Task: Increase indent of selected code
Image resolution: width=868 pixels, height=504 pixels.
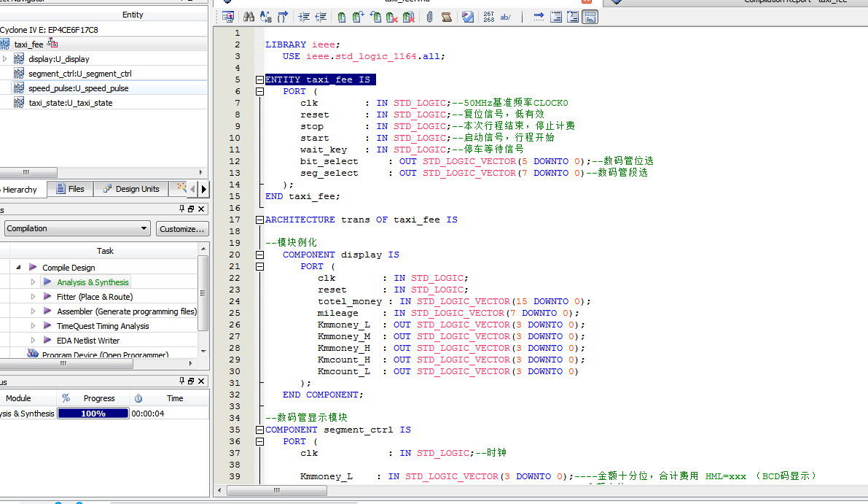Action: (x=304, y=18)
